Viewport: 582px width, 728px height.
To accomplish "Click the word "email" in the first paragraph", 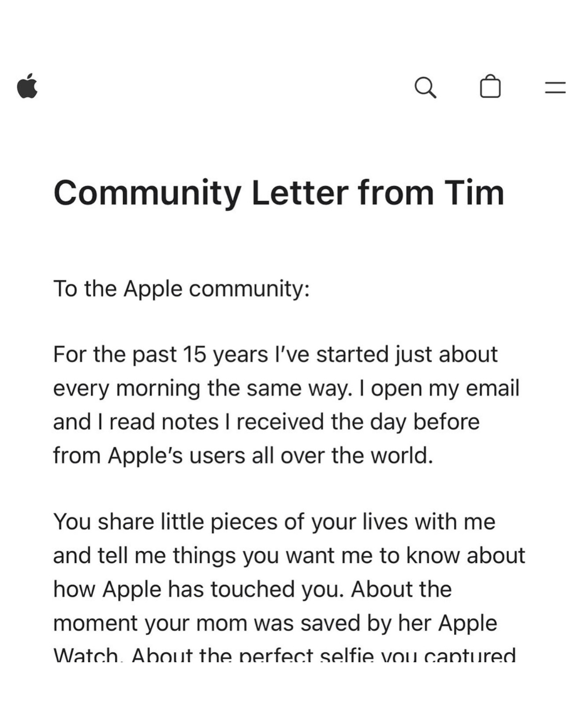I will tap(492, 388).
